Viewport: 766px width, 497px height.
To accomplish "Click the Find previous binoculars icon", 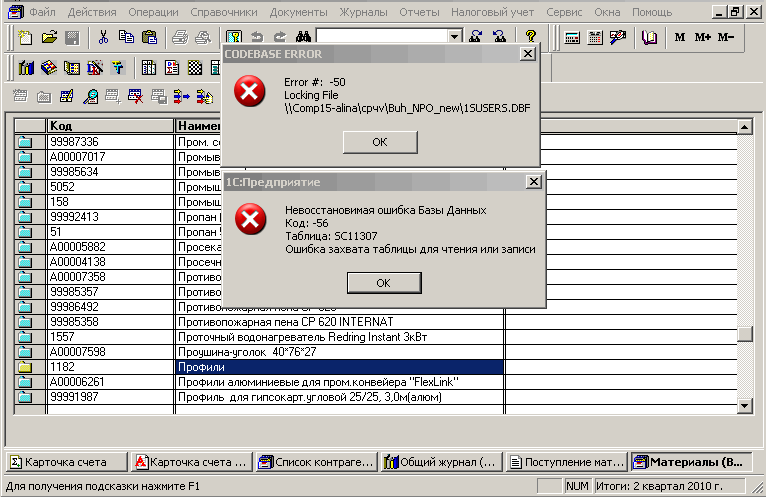I will click(499, 37).
